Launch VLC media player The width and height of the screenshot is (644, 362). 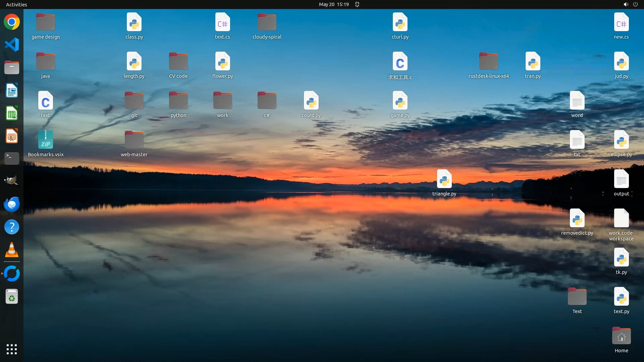(x=12, y=250)
